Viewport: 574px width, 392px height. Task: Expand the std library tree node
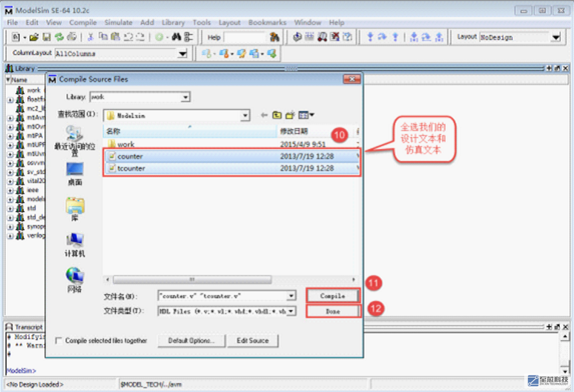(x=10, y=208)
